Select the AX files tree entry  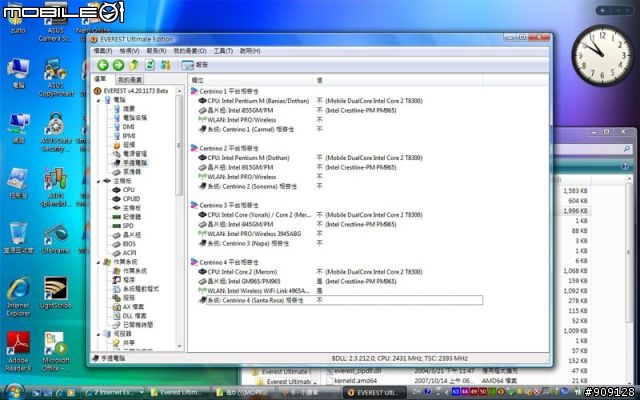coord(133,307)
